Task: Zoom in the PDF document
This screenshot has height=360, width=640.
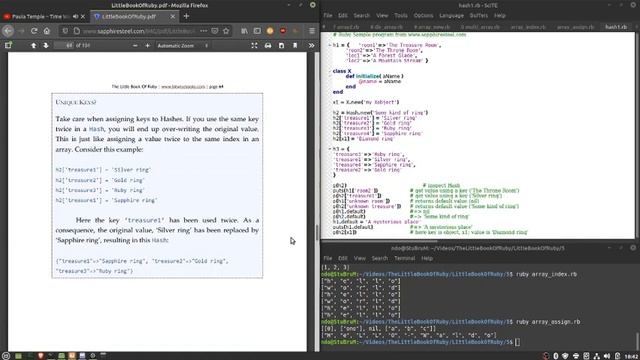Action: (147, 45)
